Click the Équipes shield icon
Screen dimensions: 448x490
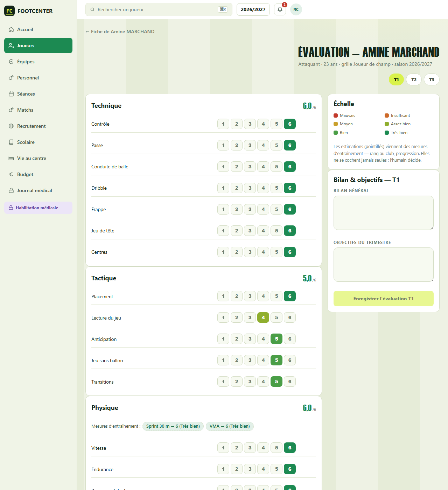(11, 62)
